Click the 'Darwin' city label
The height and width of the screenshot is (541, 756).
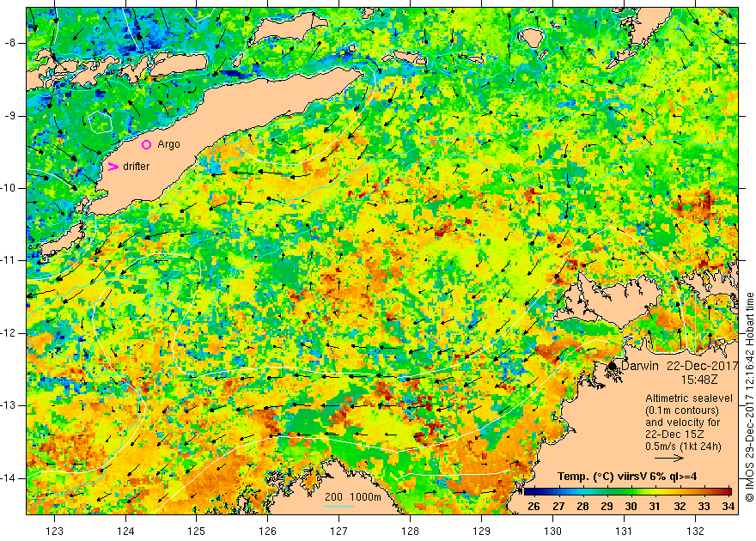coord(639,366)
